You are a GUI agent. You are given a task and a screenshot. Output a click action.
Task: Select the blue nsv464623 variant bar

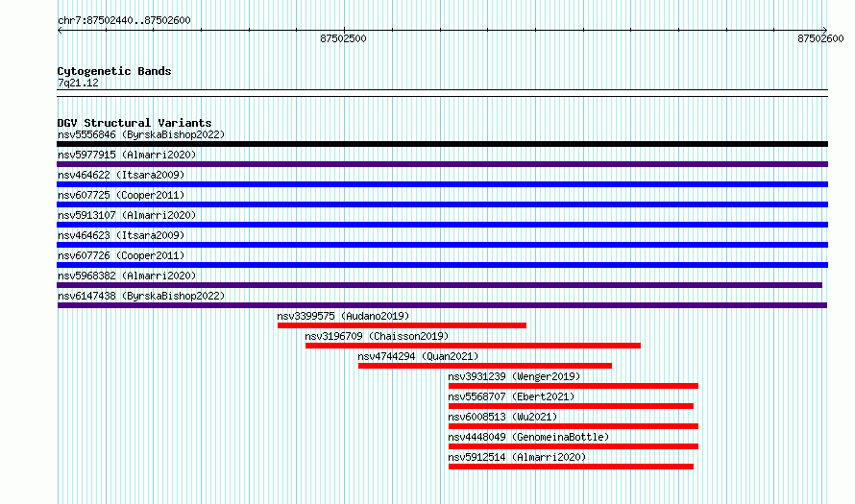point(442,245)
